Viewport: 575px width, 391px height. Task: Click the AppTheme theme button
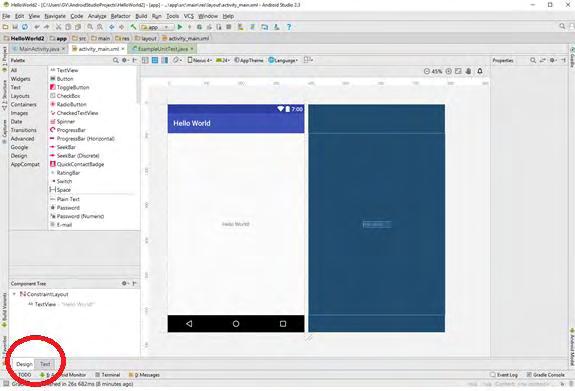[x=249, y=60]
